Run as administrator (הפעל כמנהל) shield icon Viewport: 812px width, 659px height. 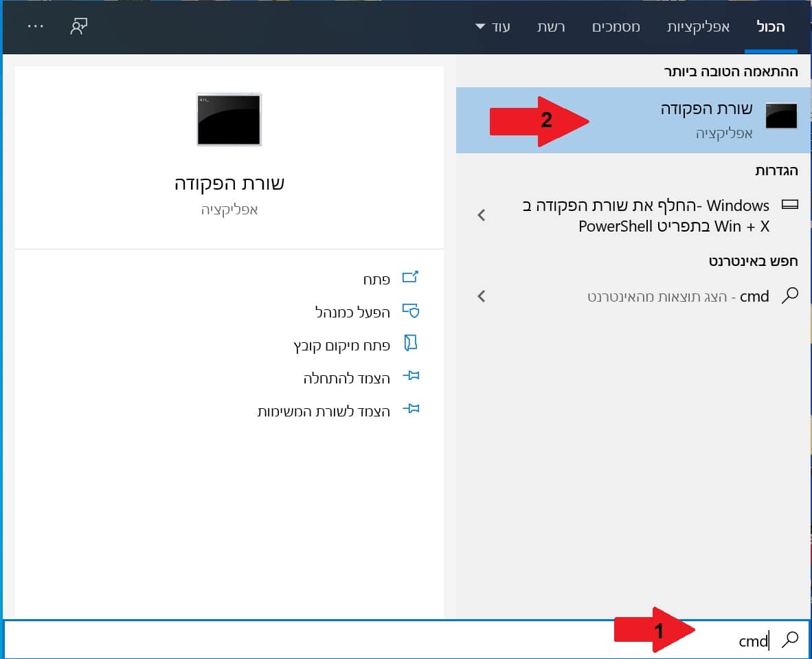[x=410, y=311]
